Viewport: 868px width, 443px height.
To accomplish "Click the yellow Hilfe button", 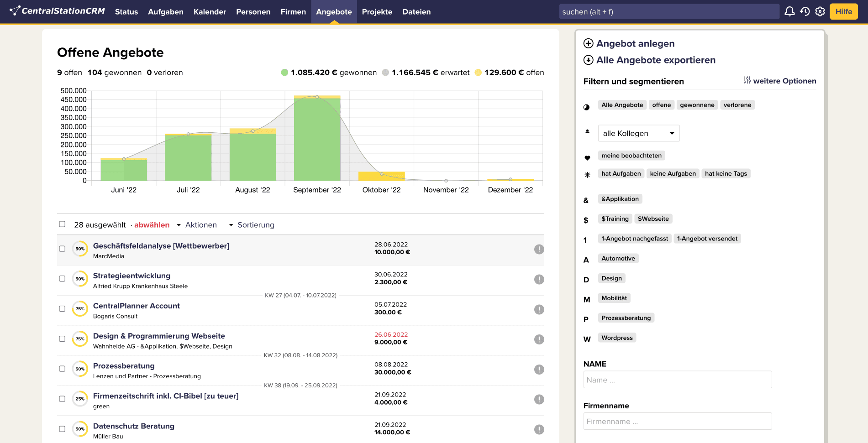I will [x=843, y=11].
